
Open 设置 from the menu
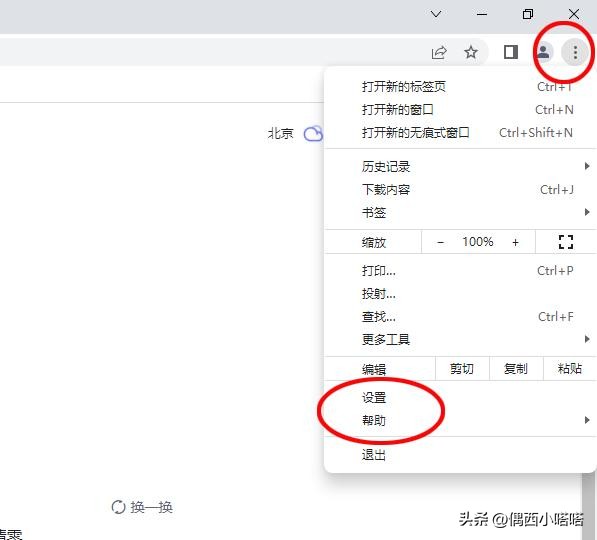[x=460, y=398]
